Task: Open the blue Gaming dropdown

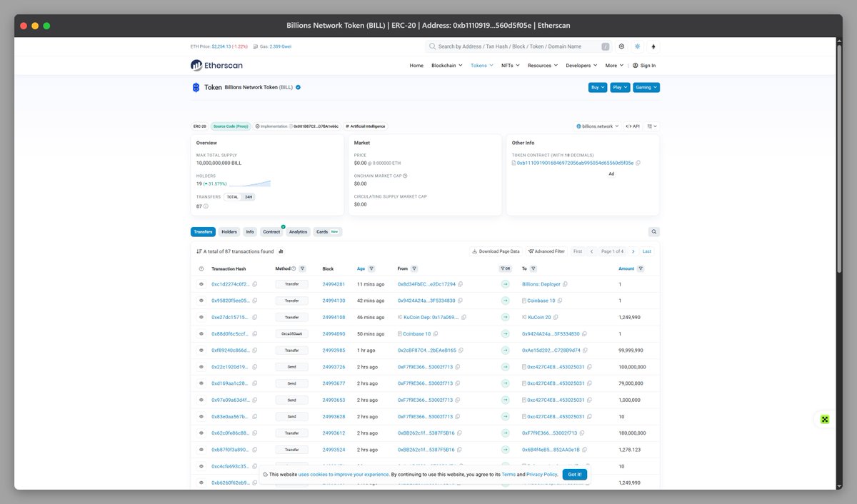Action: tap(646, 87)
